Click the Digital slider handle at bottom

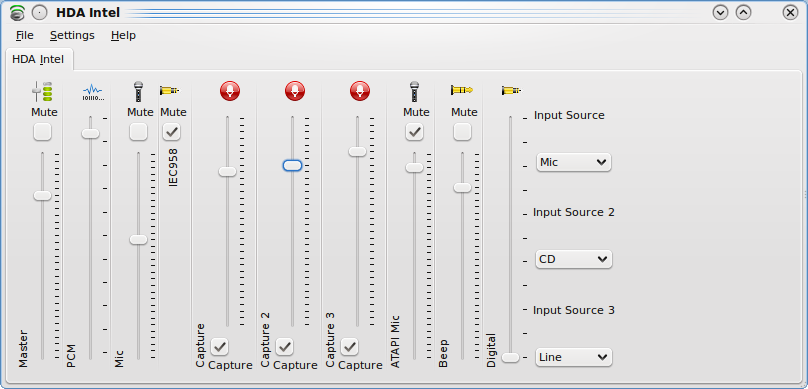point(510,358)
